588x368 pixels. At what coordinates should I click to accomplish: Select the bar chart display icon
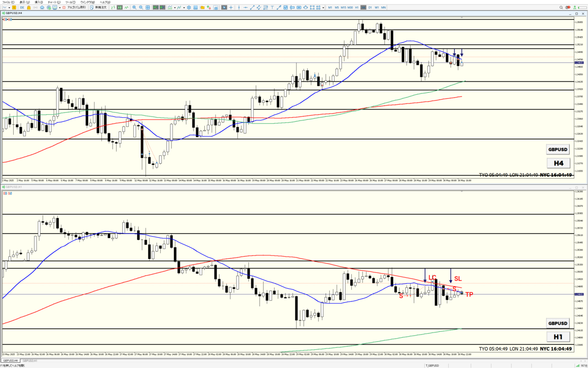(x=113, y=7)
